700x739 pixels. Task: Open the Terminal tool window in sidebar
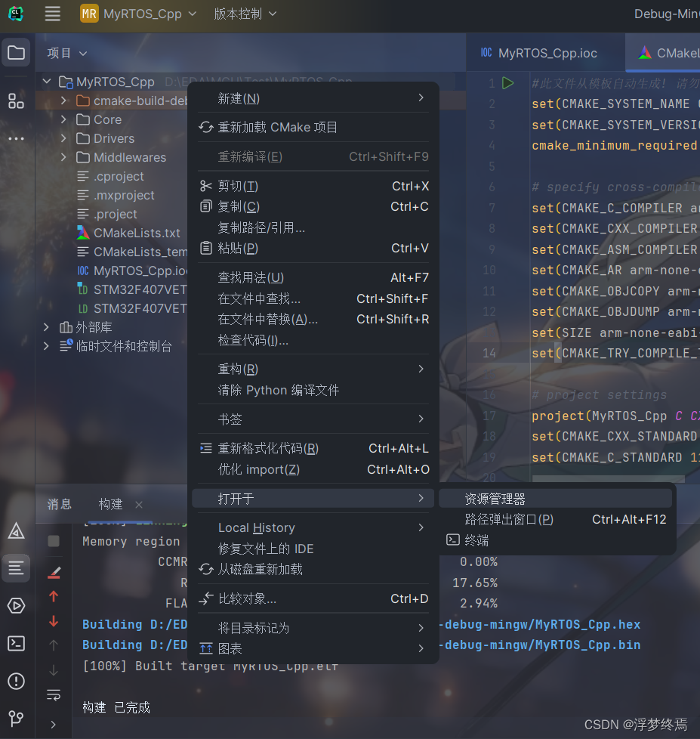click(17, 643)
